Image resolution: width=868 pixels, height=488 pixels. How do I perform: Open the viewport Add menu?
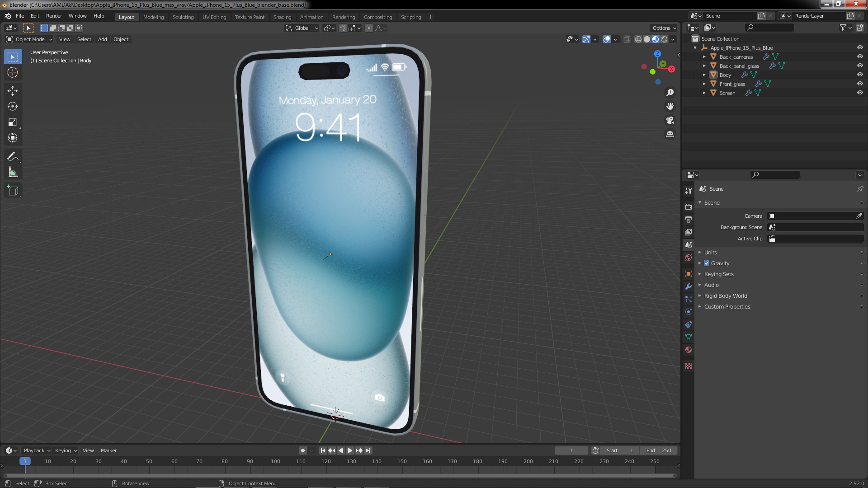tap(103, 39)
